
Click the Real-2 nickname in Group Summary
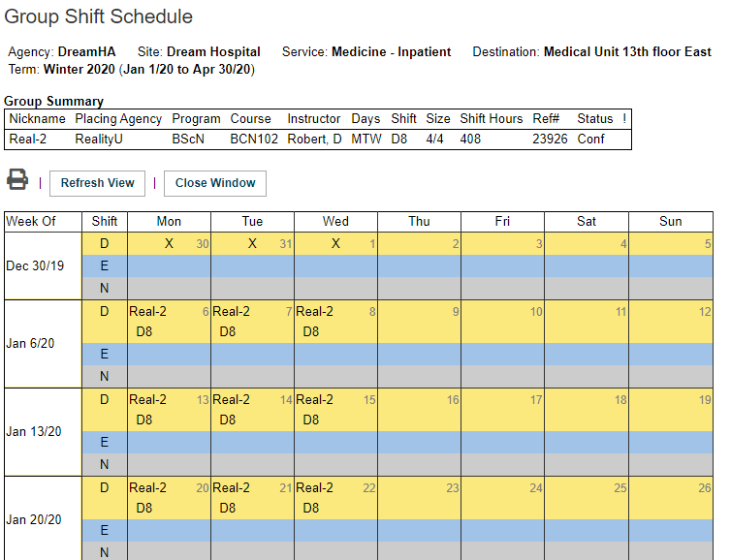coord(27,140)
